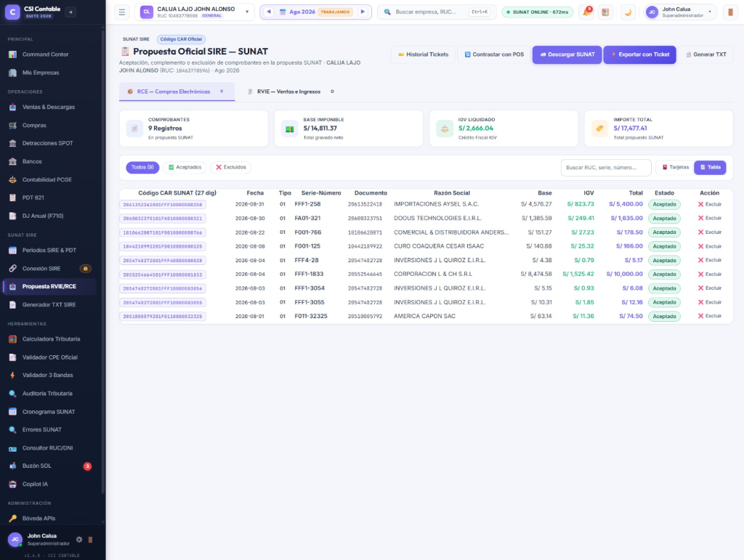
Task: Click the Bóveda APIs key icon
Action: (13, 519)
